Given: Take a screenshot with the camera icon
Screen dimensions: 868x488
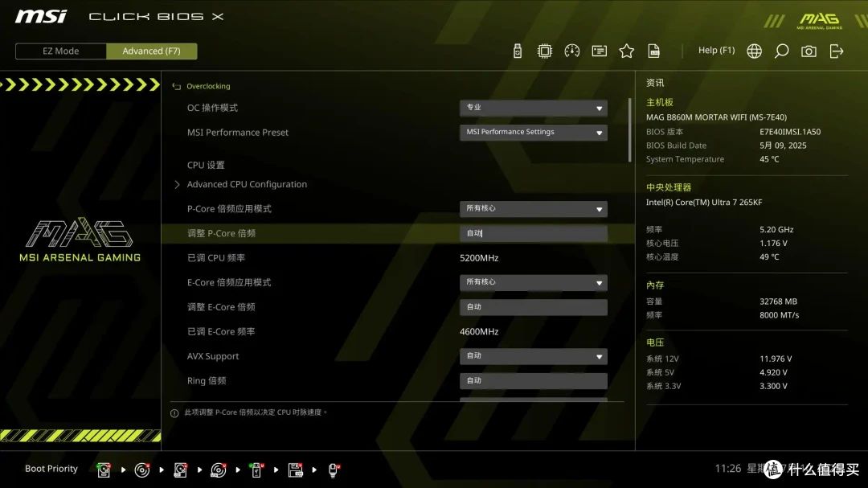Looking at the screenshot, I should coord(809,51).
